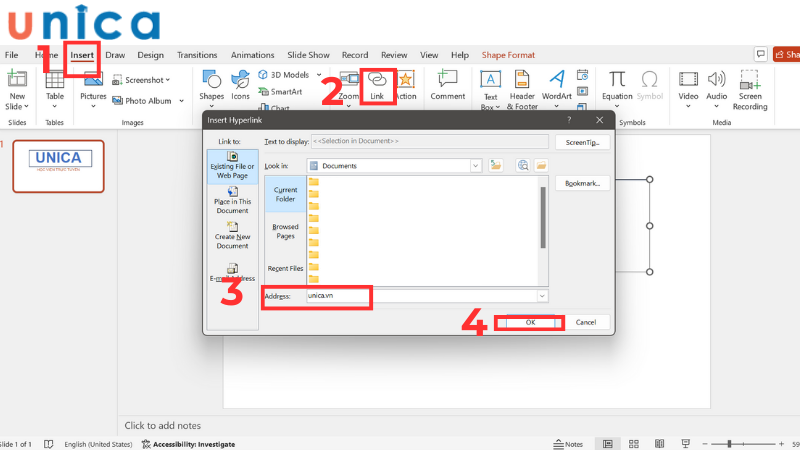
Task: Open the File tab
Action: (11, 55)
